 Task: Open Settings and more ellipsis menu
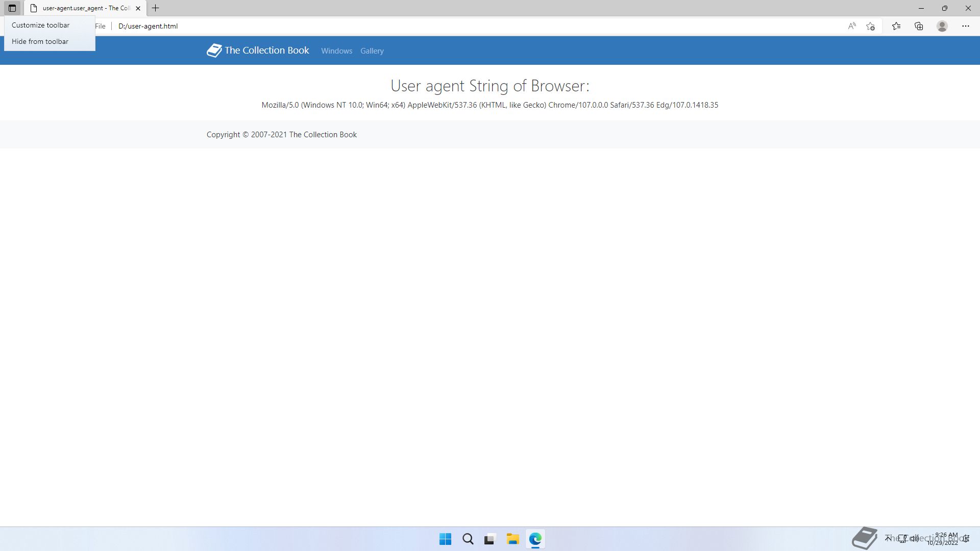tap(965, 26)
